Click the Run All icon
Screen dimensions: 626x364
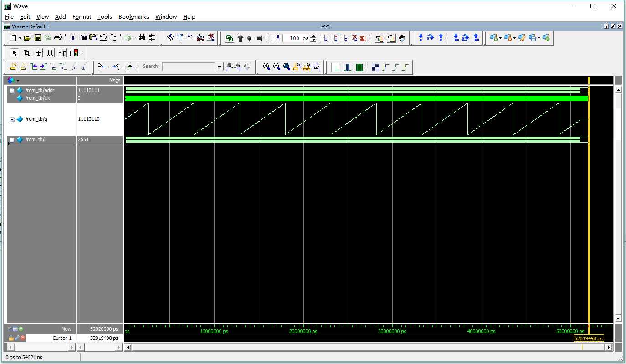point(344,38)
